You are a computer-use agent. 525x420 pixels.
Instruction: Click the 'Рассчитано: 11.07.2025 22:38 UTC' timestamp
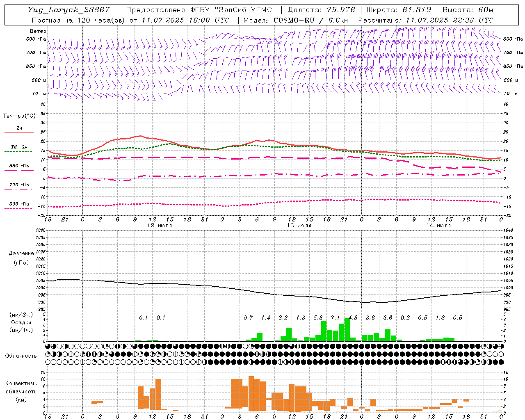point(426,20)
